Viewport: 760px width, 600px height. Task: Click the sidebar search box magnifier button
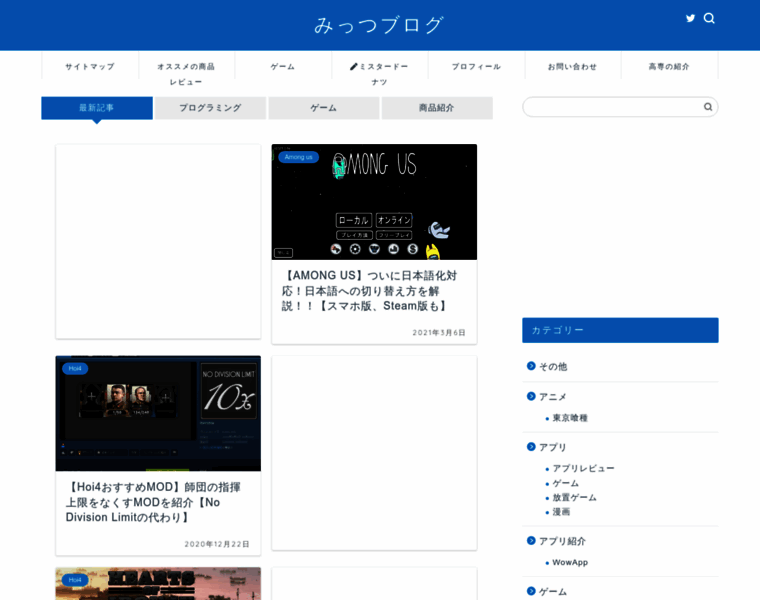[x=708, y=107]
